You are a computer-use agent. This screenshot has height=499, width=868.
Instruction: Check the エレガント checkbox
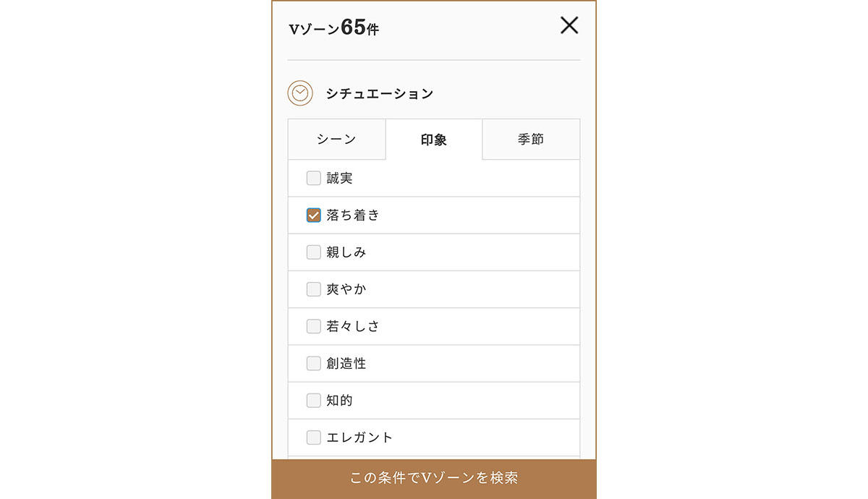tap(313, 438)
